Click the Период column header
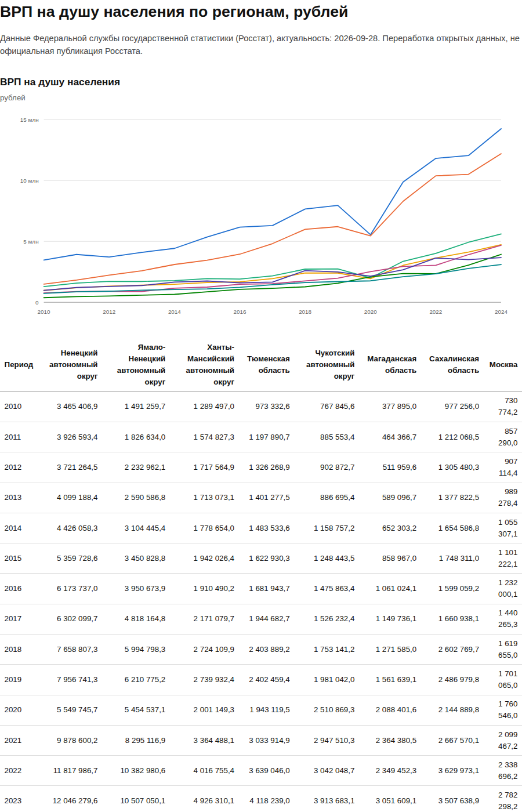Screen dimensions: 522x812 point(19,365)
